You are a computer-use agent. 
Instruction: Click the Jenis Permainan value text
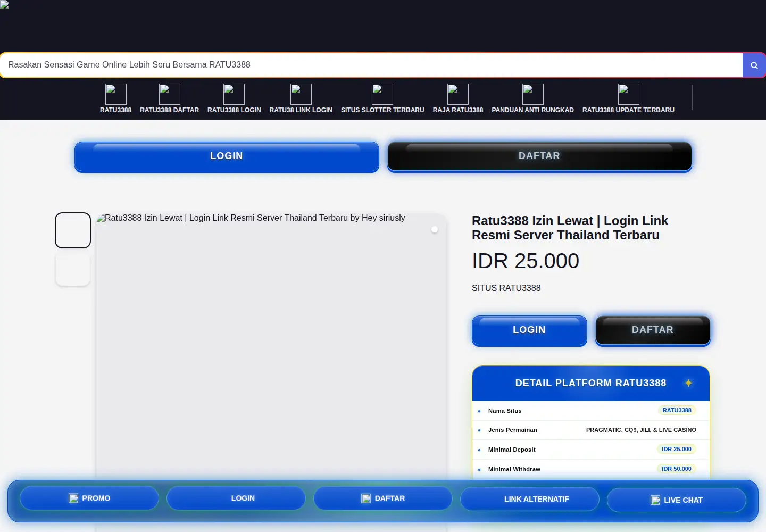pos(641,430)
